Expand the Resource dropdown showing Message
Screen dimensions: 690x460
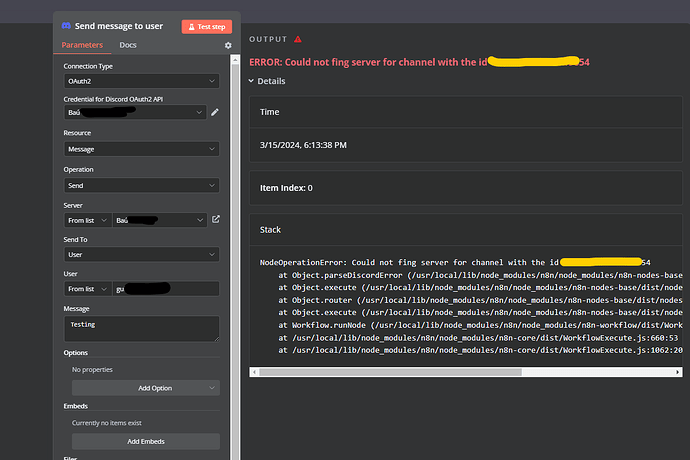point(141,148)
